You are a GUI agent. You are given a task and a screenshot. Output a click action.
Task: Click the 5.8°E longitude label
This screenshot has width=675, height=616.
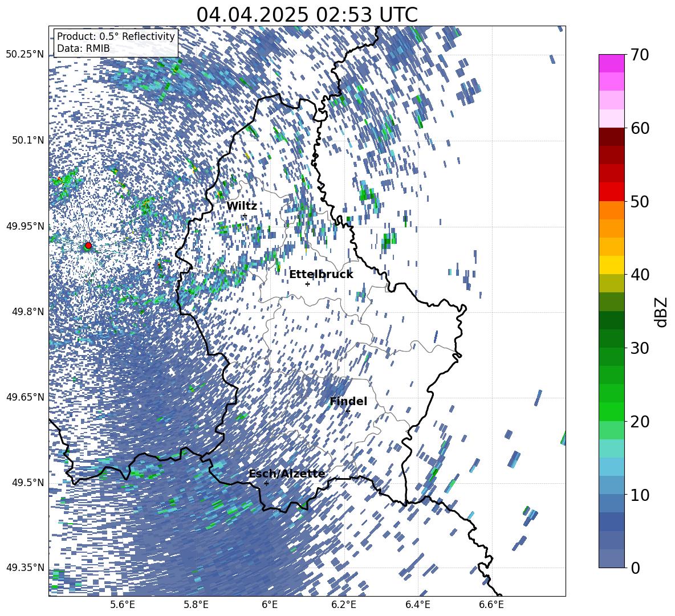[196, 605]
